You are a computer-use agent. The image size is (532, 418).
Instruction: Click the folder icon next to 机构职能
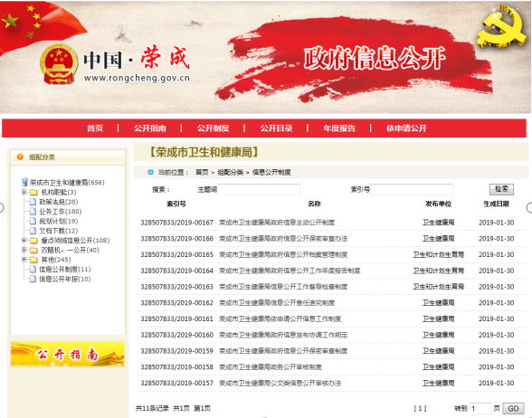[33, 193]
